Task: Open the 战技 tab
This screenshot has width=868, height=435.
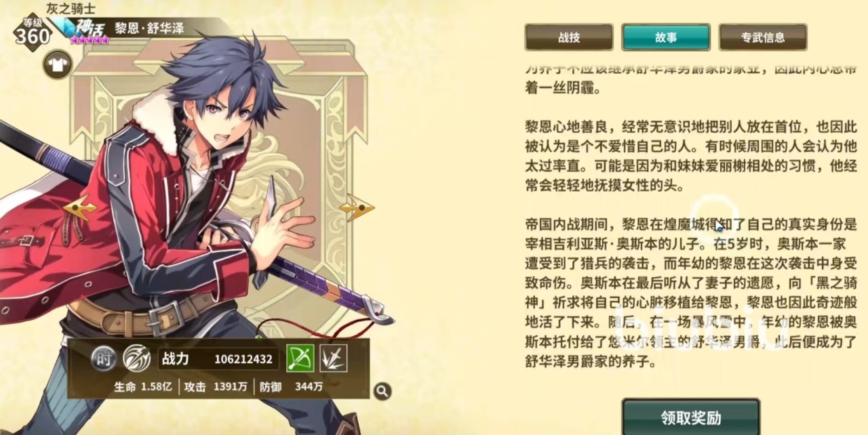Action: click(x=569, y=37)
